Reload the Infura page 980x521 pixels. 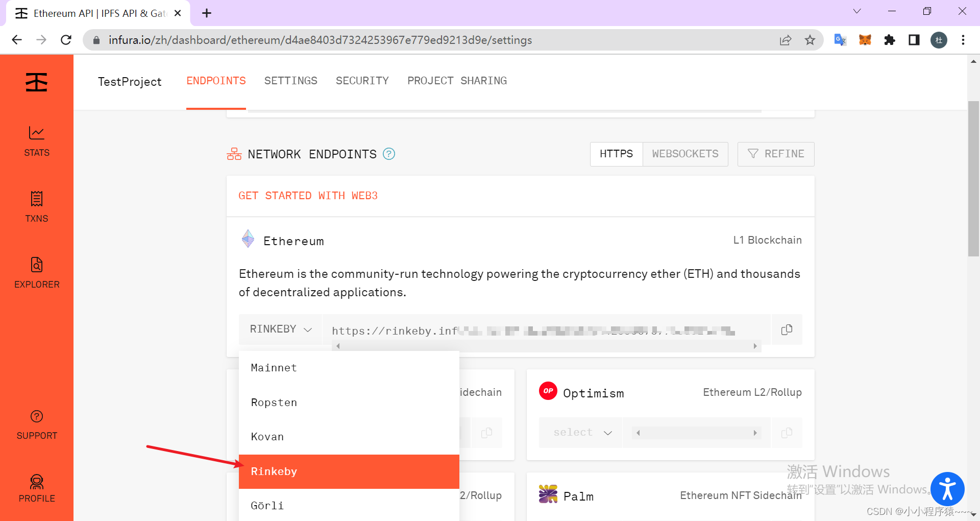click(x=66, y=40)
